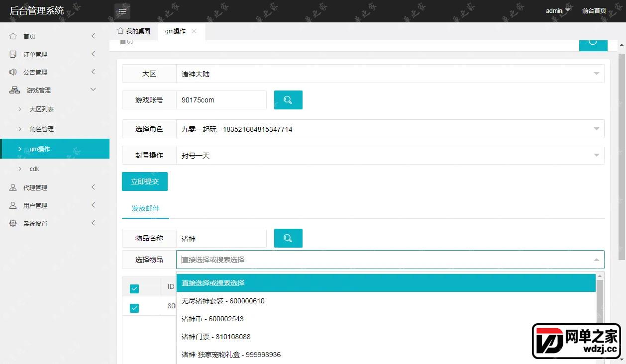626x364 pixels.
Task: Click the speaker icon beside 公告管理
Action: 13,72
